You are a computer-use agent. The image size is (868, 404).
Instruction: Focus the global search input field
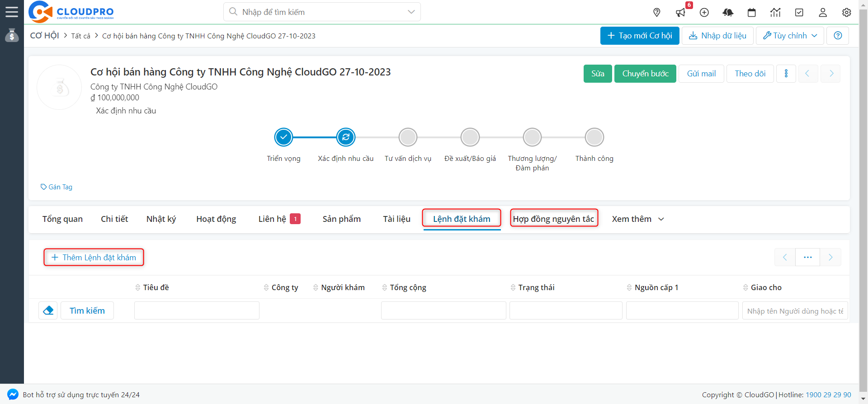click(x=321, y=12)
